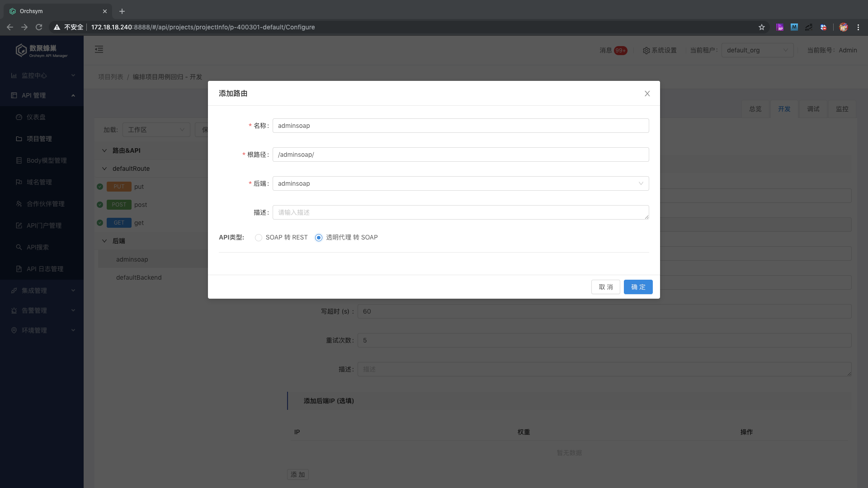Screen dimensions: 868x488
Task: Switch to the 调试 tab
Action: (813, 109)
